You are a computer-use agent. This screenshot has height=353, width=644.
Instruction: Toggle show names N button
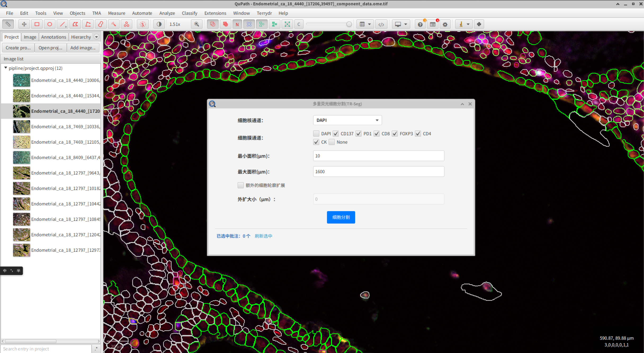237,24
